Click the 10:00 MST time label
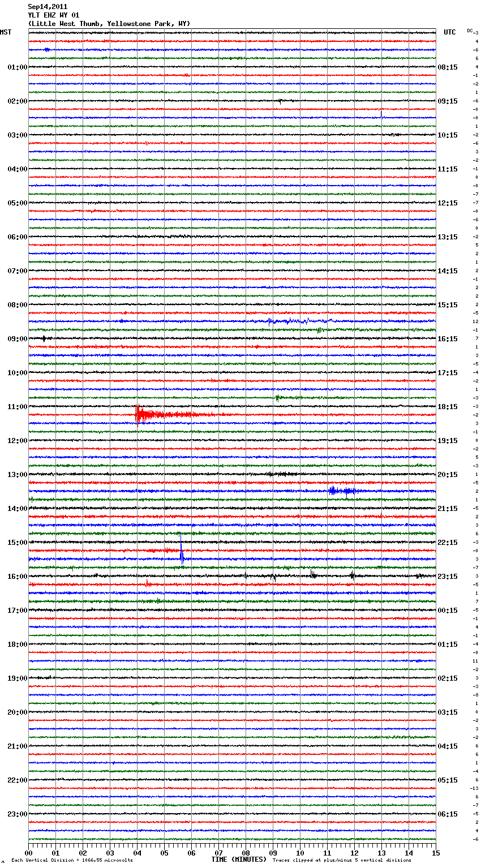This screenshot has width=481, height=868. tap(18, 373)
